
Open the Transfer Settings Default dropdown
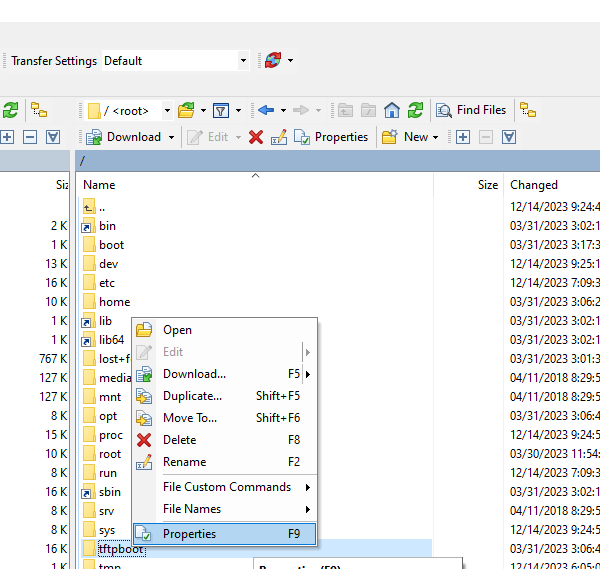242,61
